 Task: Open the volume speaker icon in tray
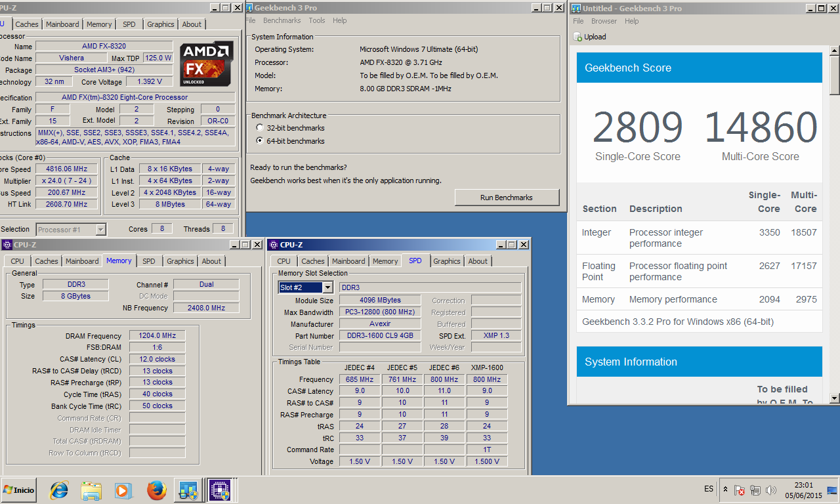click(x=771, y=490)
